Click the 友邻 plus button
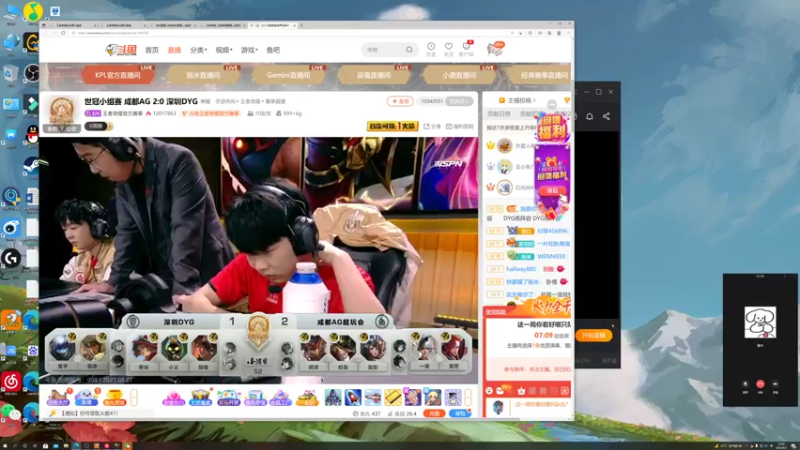Viewport: 800px width, 450px height. coord(400,101)
